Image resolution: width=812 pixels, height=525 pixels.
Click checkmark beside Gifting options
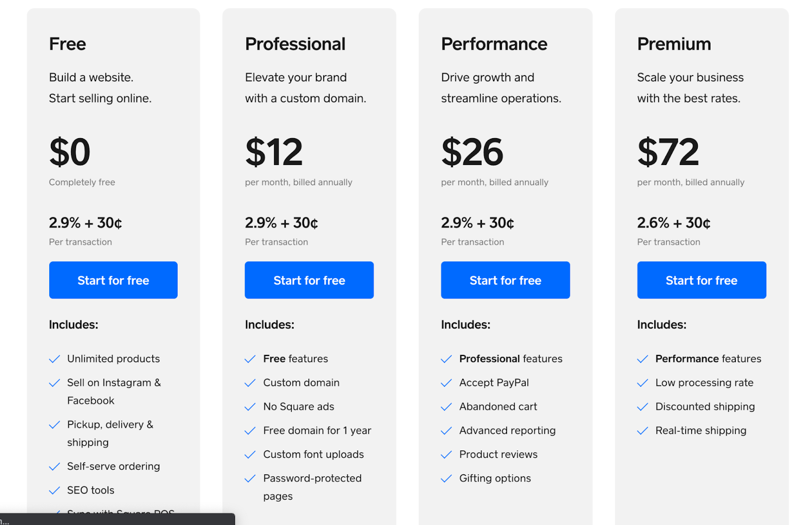(x=446, y=478)
